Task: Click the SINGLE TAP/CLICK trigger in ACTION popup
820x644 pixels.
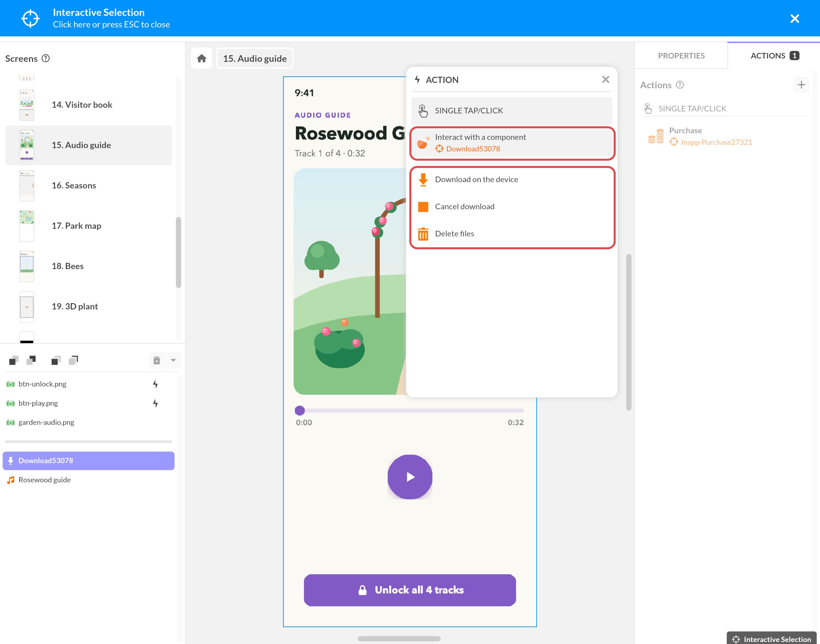Action: (x=512, y=110)
